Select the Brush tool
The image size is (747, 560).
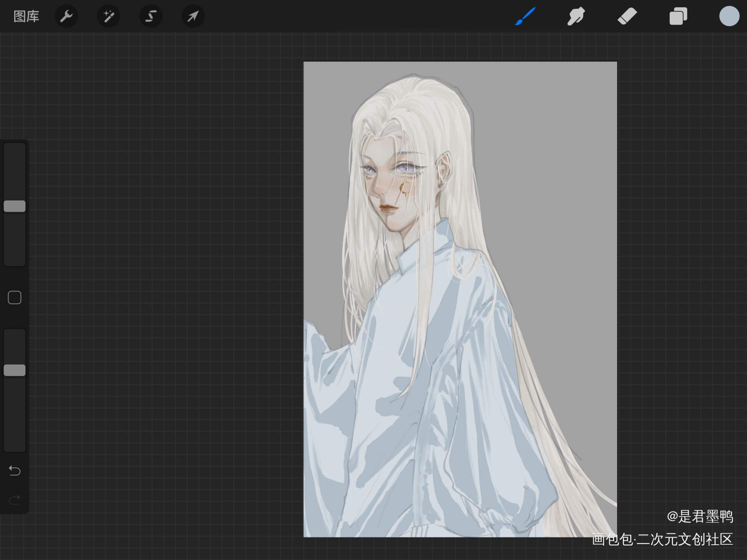point(525,16)
